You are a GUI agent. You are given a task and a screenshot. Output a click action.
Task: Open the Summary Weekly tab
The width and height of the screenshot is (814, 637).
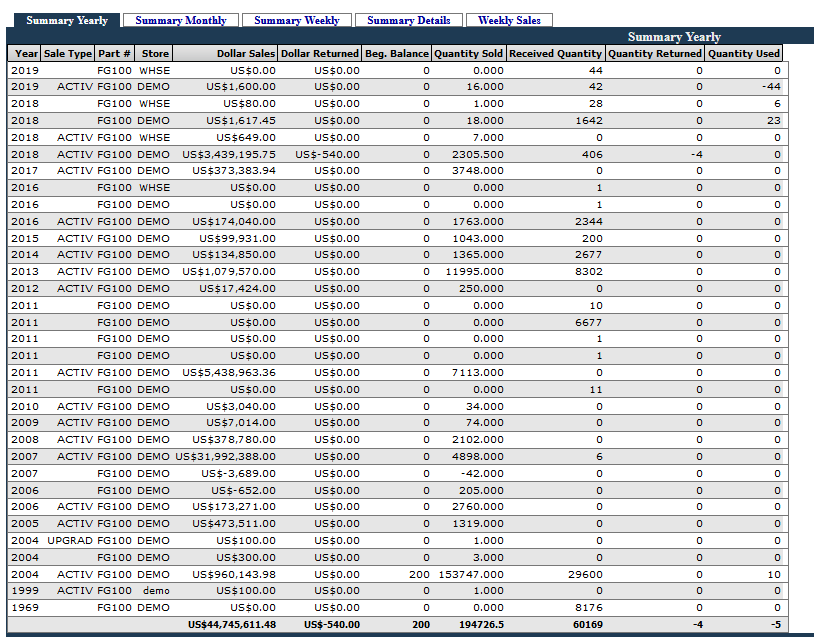296,20
